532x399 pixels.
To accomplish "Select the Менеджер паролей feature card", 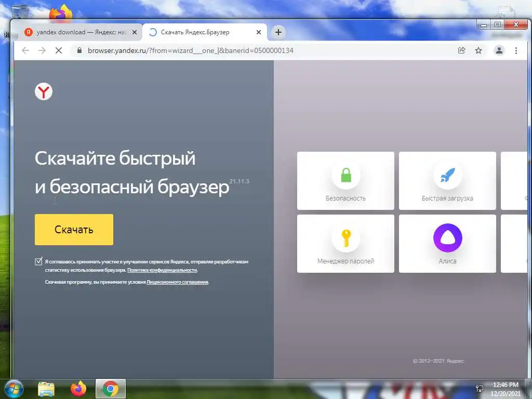I will point(345,243).
